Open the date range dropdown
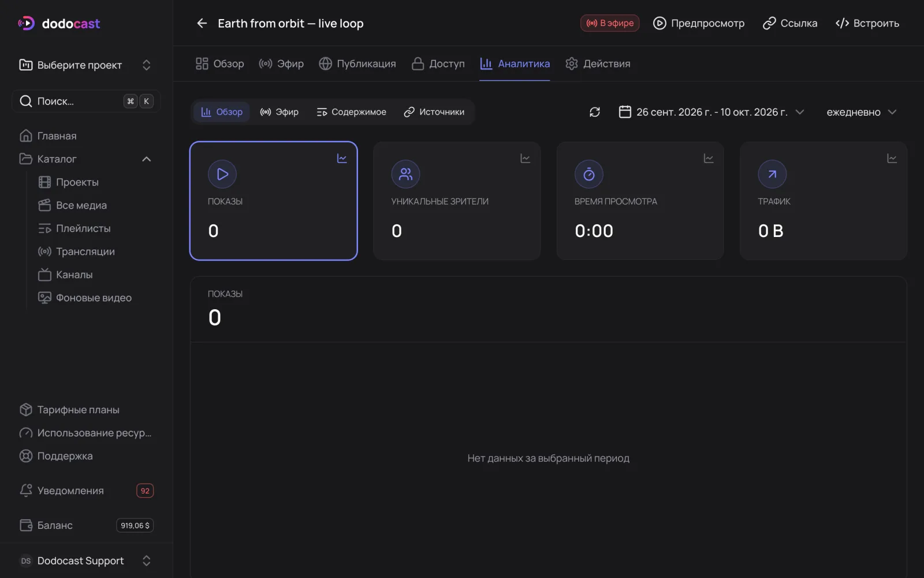Viewport: 924px width, 578px height. [711, 112]
